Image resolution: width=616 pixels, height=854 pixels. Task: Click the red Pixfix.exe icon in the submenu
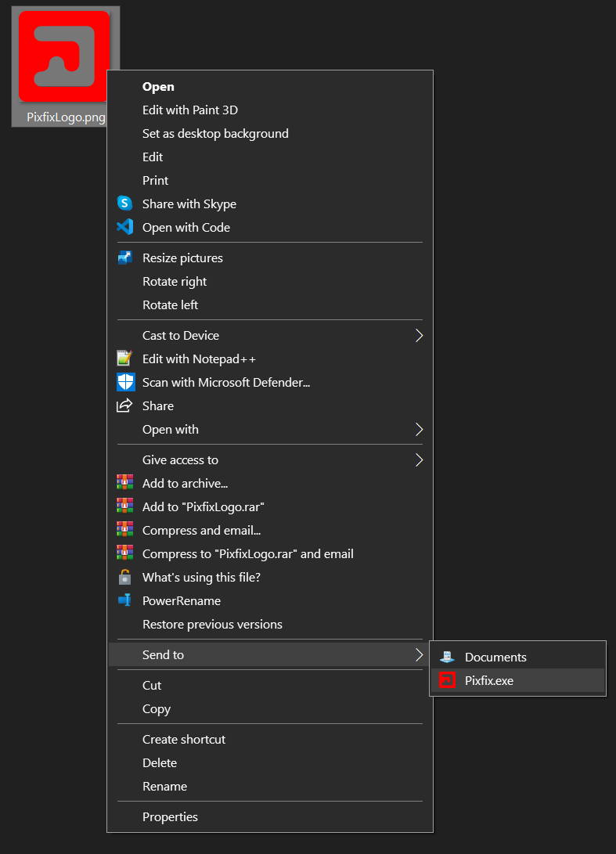(x=447, y=680)
